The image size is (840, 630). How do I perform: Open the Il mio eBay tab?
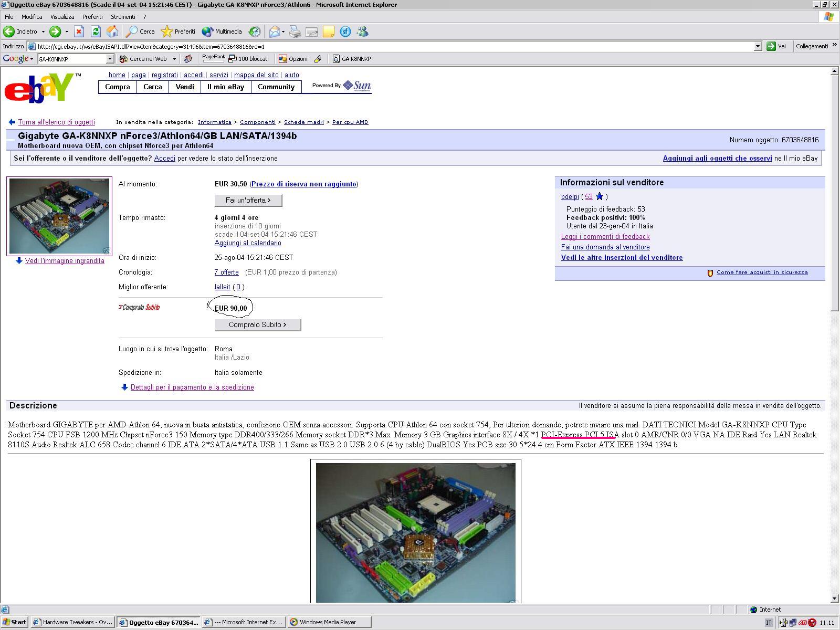point(226,87)
